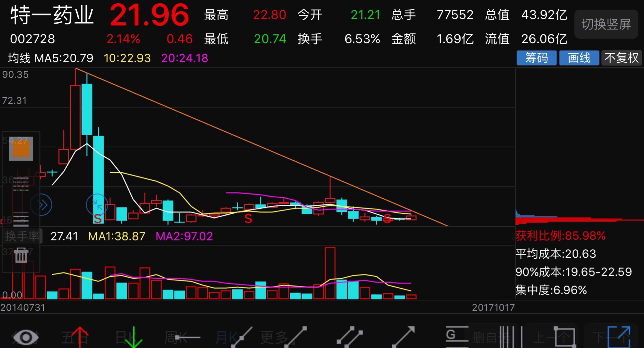Screen dimensions: 644x348
Task: Open the 换手率 indicator selector
Action: click(x=22, y=236)
